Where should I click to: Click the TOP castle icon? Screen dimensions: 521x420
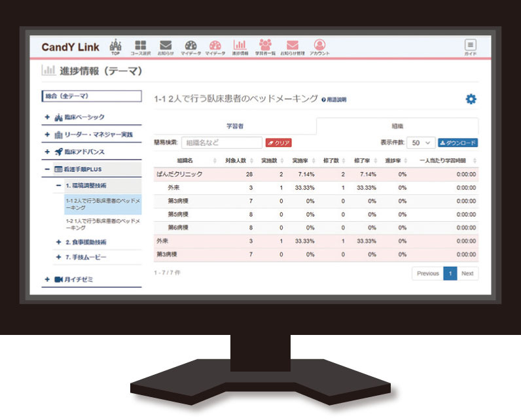pyautogui.click(x=115, y=46)
